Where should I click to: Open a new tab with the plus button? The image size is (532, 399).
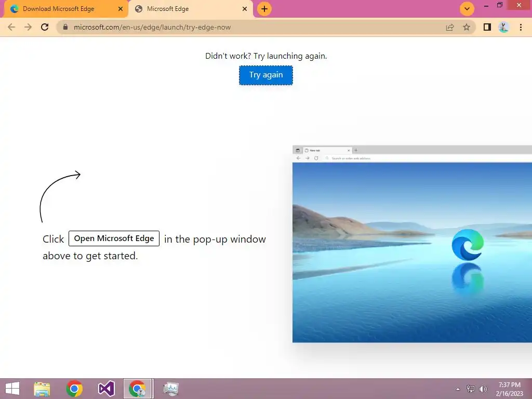tap(264, 9)
